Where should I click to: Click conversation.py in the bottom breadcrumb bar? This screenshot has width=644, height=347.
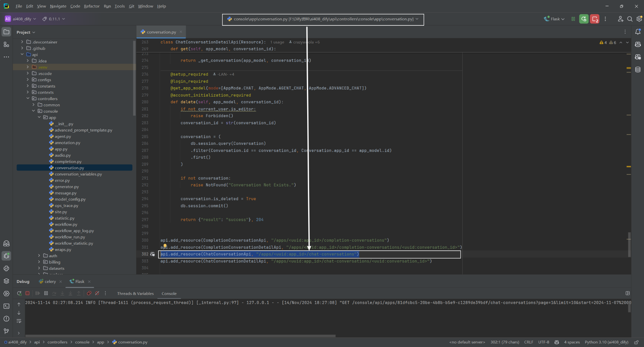132,342
